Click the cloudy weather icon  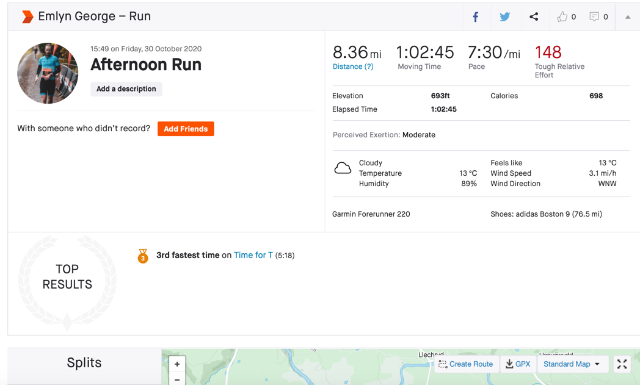tap(342, 168)
